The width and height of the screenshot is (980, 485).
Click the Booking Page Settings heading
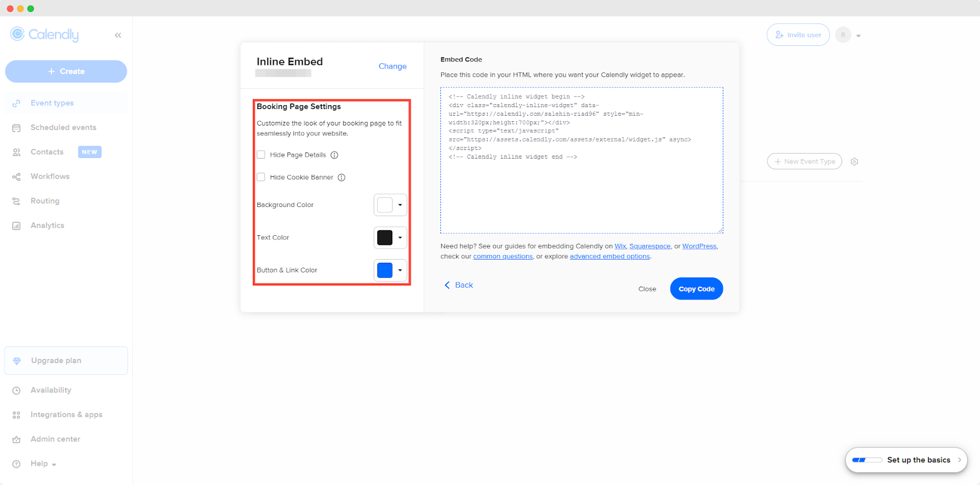(x=299, y=107)
